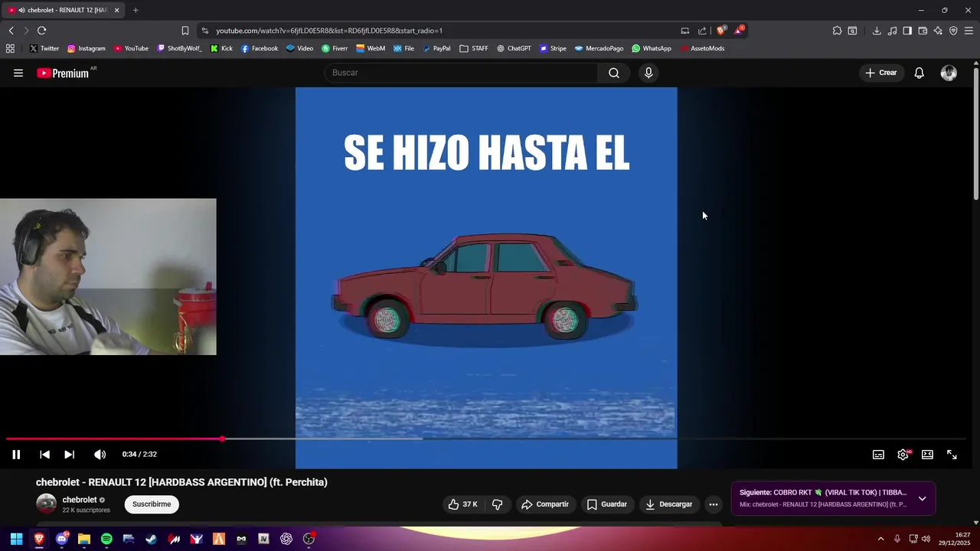Open the Twitter bookmark
This screenshot has width=980, height=551.
(x=44, y=48)
